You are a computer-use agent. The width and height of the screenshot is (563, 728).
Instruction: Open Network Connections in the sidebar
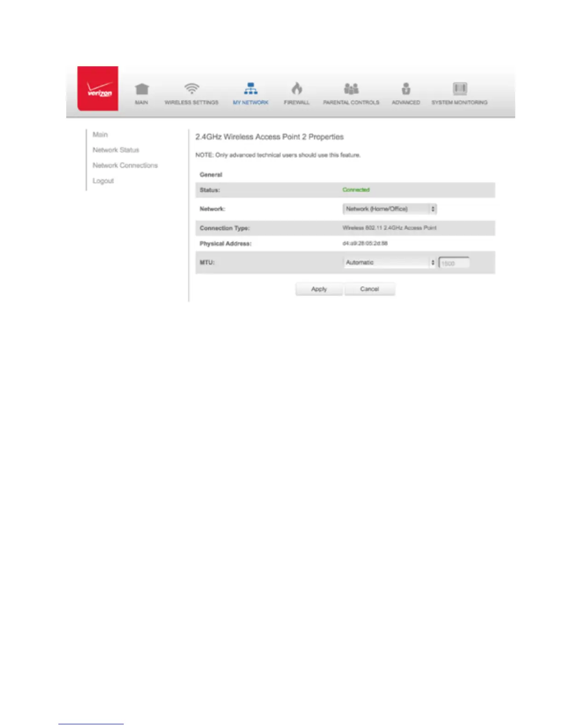125,165
